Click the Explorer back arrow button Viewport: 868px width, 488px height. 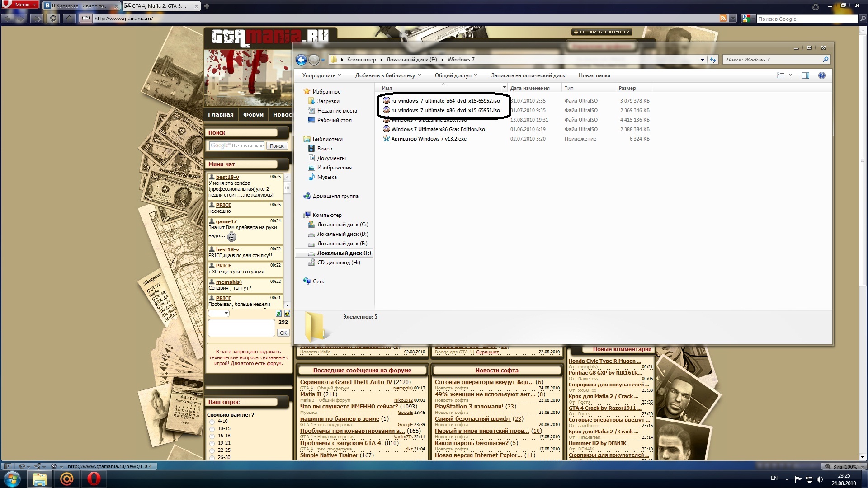(301, 60)
